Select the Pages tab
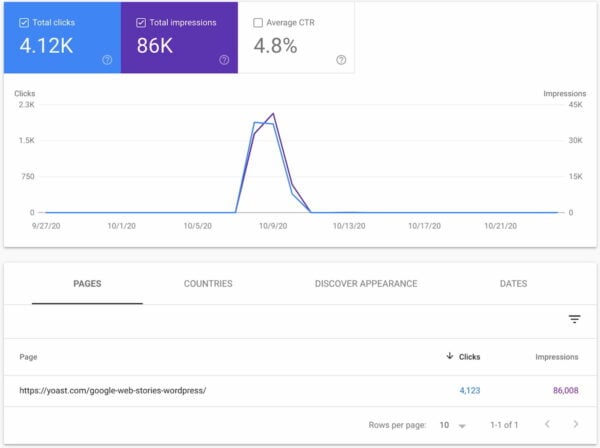The height and width of the screenshot is (448, 600). (87, 284)
